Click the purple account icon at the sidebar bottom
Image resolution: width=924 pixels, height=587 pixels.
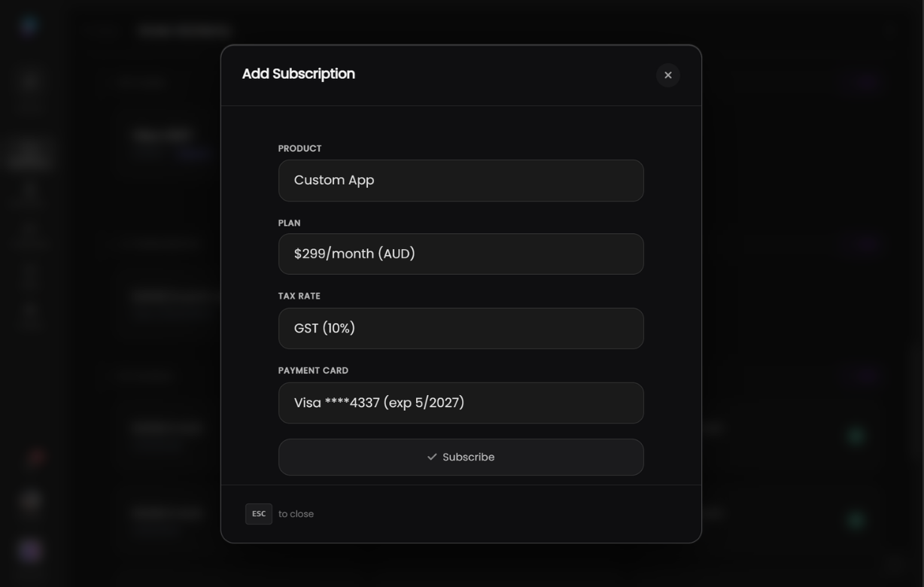point(30,551)
